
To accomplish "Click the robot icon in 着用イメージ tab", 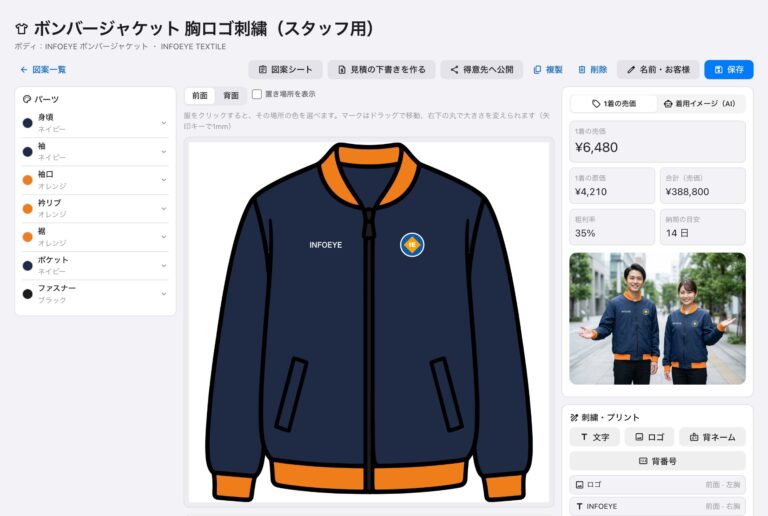I will 668,104.
